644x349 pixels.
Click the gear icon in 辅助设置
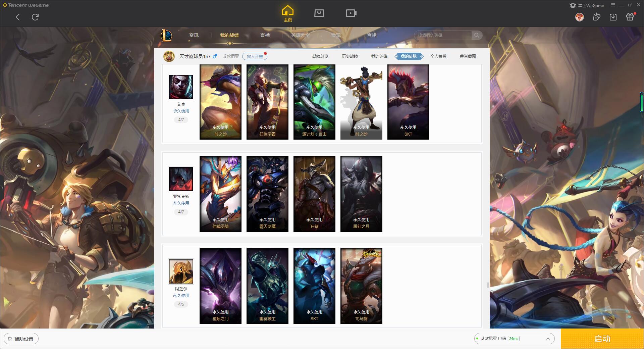[10, 339]
